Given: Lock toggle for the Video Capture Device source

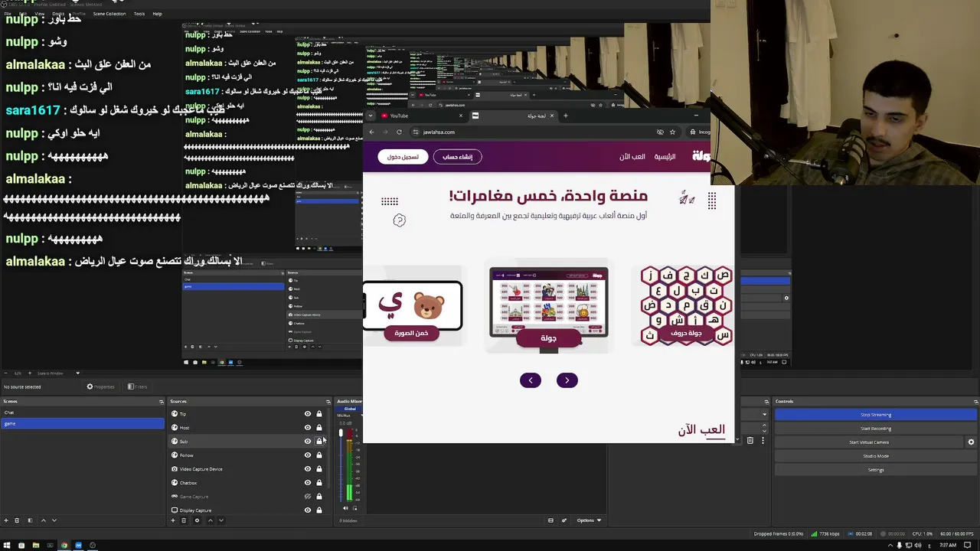Looking at the screenshot, I should [319, 469].
